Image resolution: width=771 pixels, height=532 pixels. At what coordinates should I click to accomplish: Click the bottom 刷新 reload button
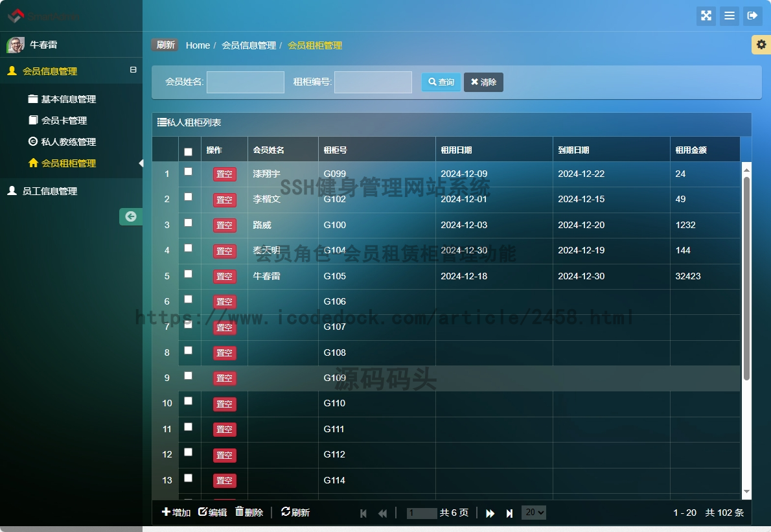click(295, 513)
